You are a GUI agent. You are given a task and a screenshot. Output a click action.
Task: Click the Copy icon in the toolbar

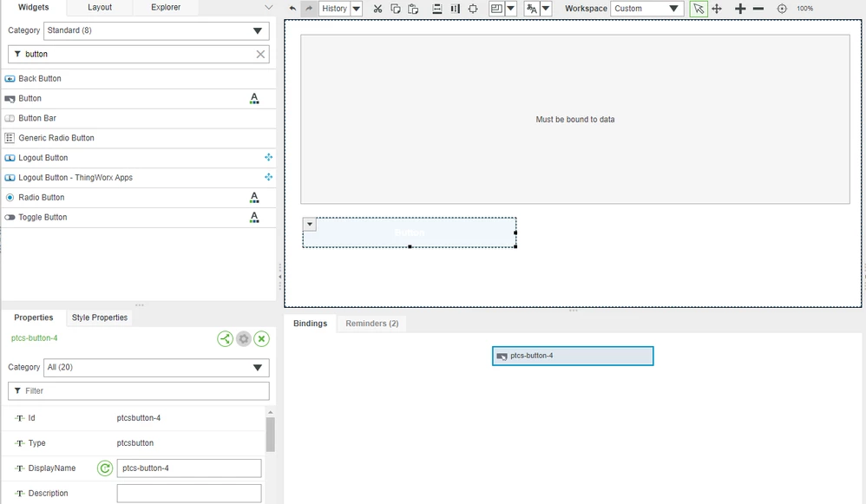(x=396, y=9)
